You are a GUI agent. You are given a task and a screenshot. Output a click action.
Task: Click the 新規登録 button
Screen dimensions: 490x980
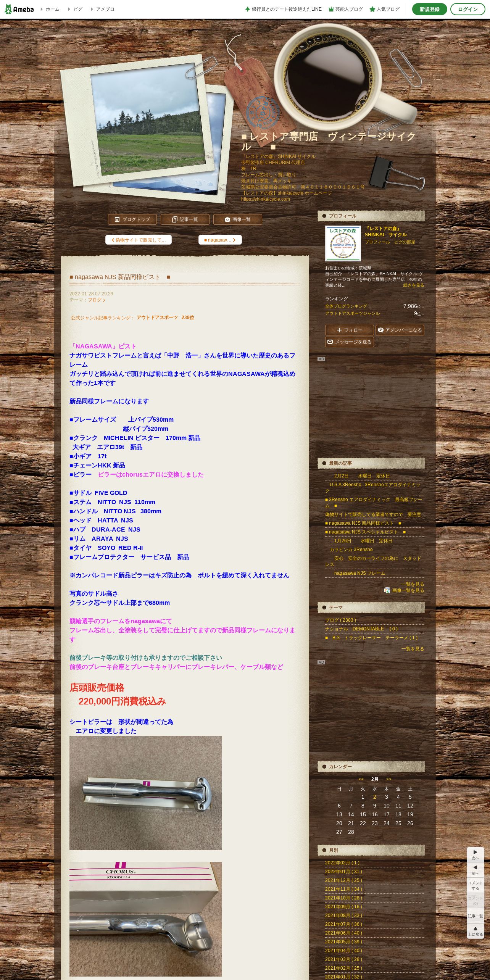429,9
